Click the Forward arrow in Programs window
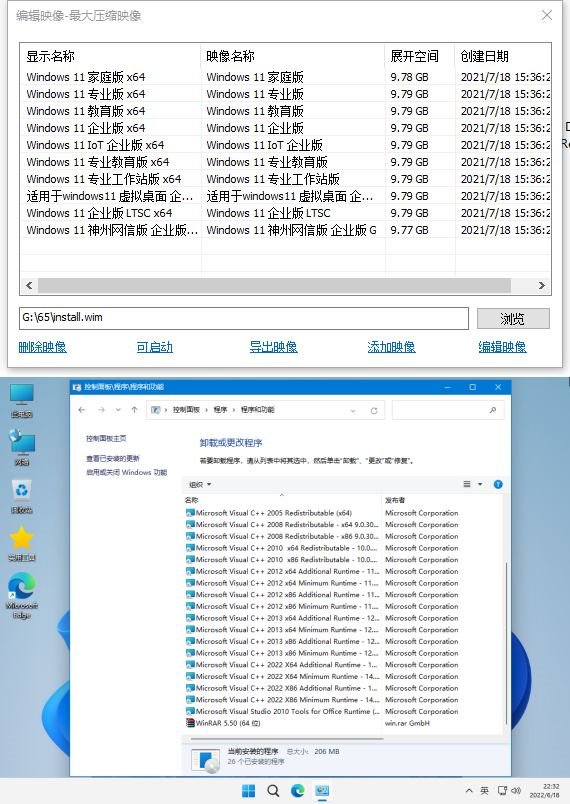This screenshot has width=570, height=804. point(101,410)
